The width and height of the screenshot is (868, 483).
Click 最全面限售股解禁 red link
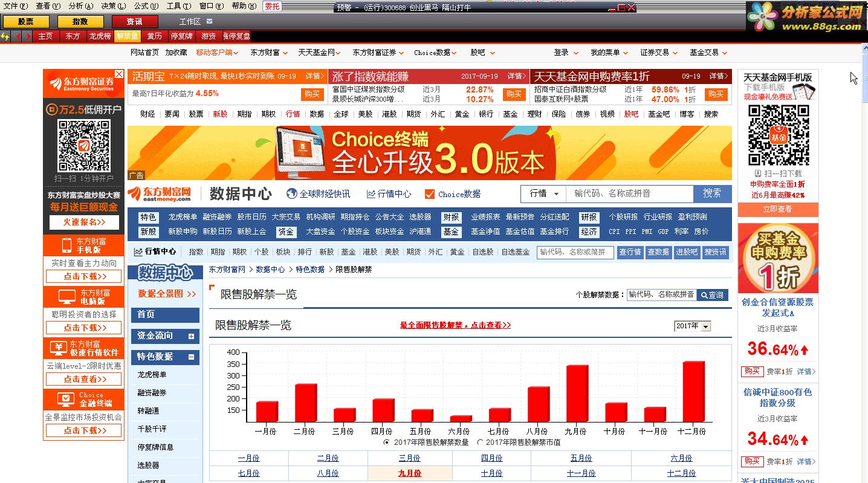click(455, 325)
